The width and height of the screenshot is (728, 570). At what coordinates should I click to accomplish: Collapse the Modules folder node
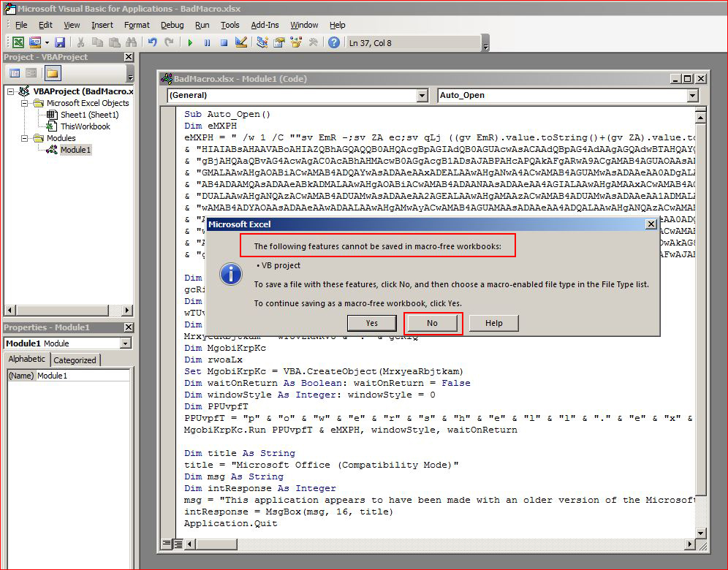tap(25, 138)
